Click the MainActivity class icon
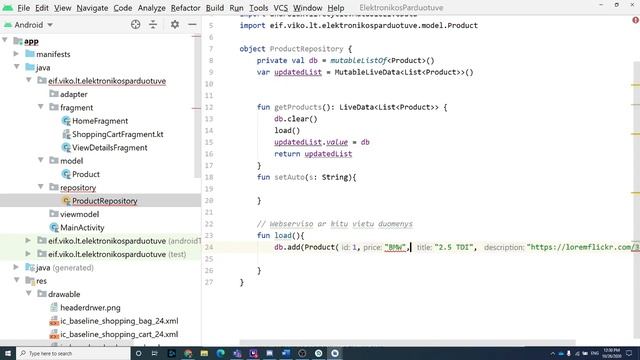The image size is (640, 360). 54,227
